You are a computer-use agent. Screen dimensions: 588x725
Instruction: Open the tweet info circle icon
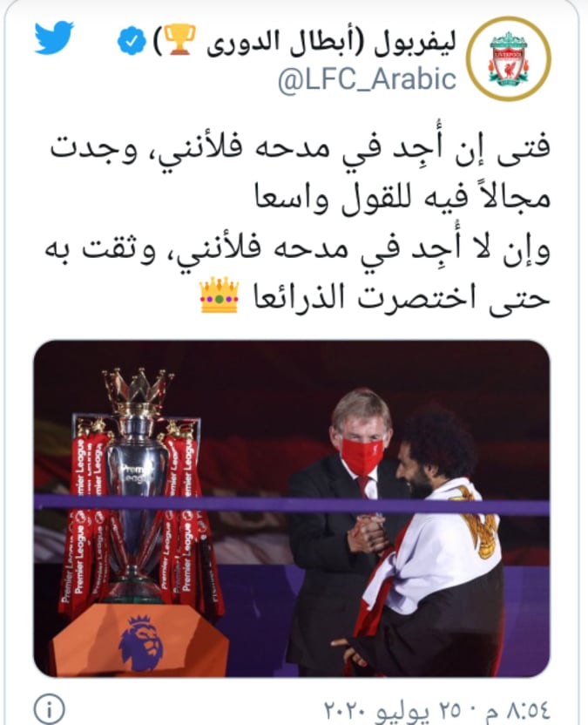pos(50,708)
